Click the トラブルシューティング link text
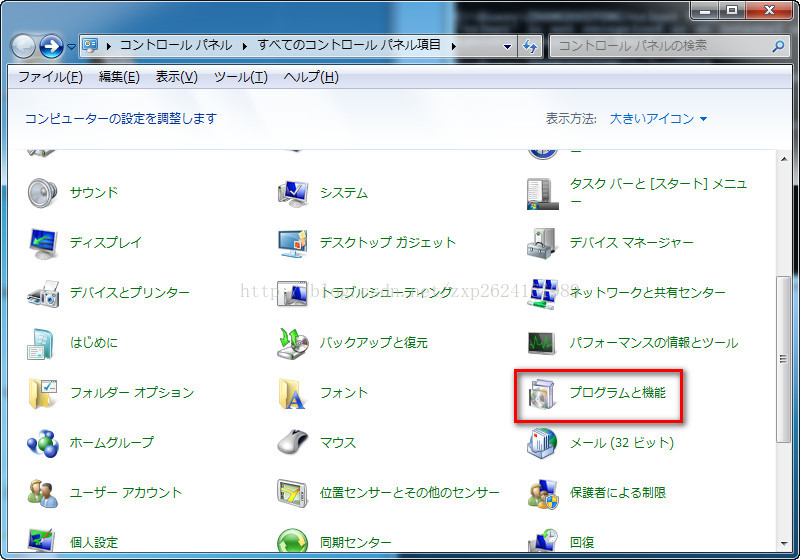This screenshot has width=800, height=560. (x=386, y=292)
